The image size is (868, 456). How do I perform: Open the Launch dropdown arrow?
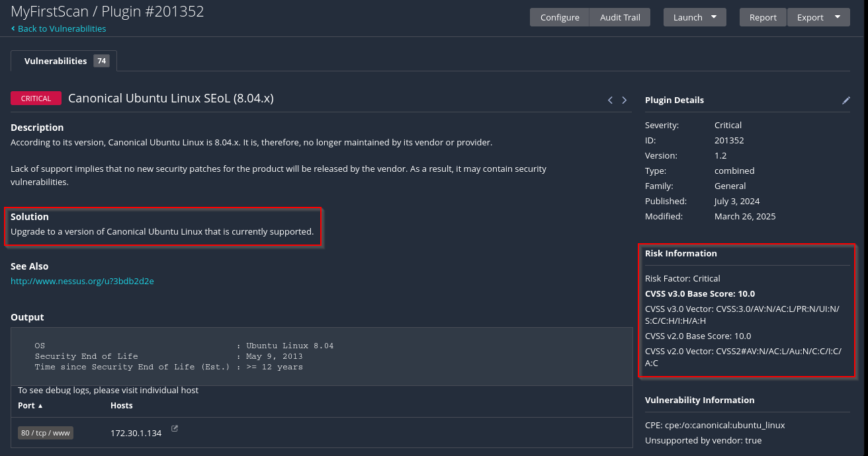point(714,17)
